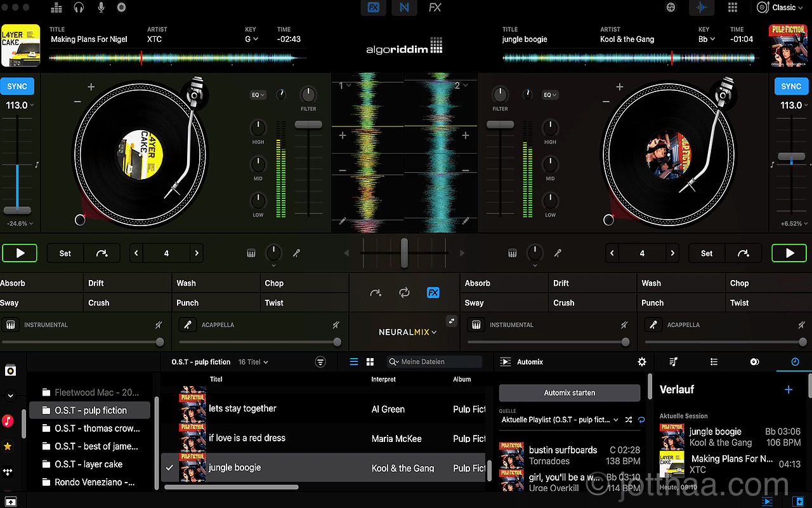This screenshot has width=812, height=508.
Task: Open the 16 Titel playlist dropdown
Action: coord(253,362)
